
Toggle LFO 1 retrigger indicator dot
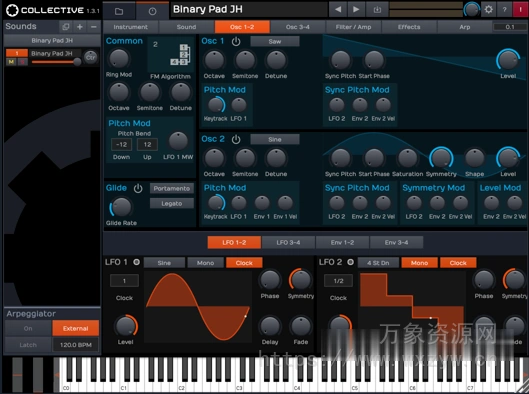136,262
